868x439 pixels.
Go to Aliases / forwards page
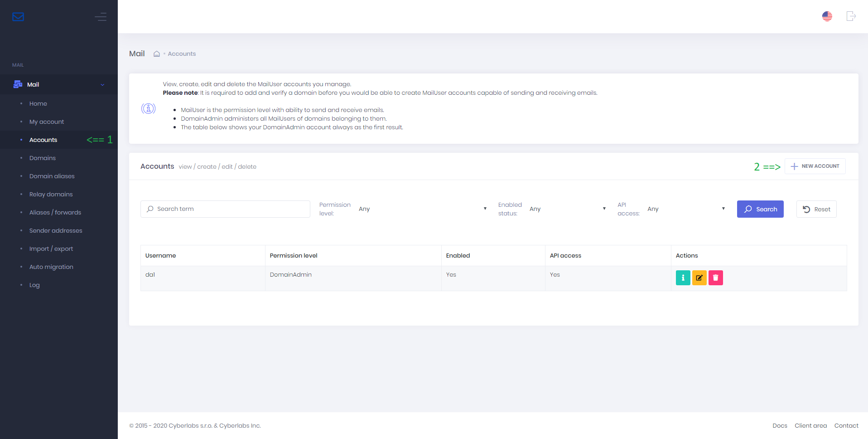55,212
